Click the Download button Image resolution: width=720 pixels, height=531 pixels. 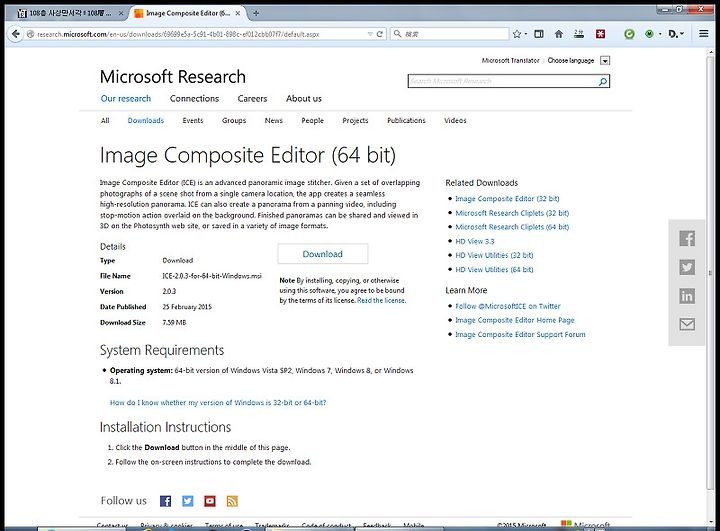click(x=322, y=254)
